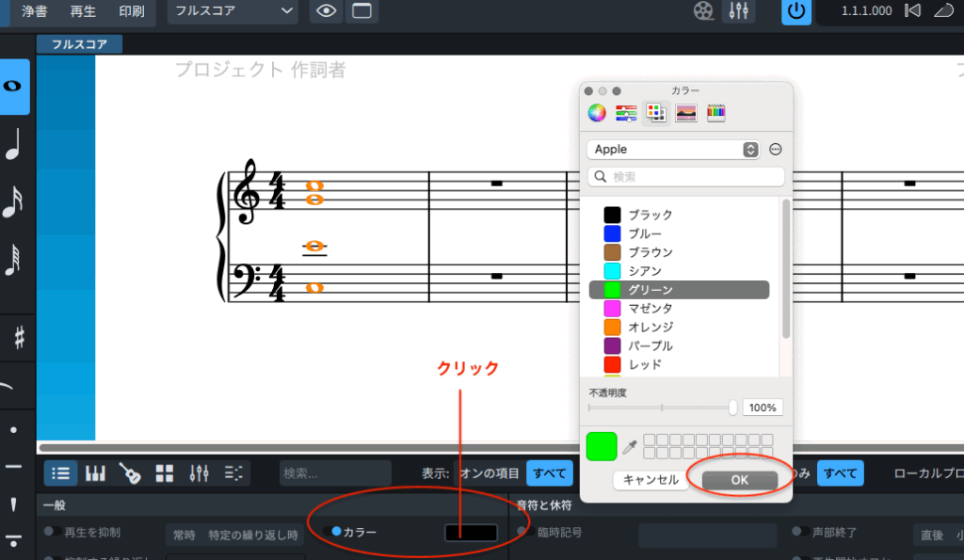Image resolution: width=964 pixels, height=560 pixels.
Task: Toggle the カラー property switch
Action: (x=330, y=532)
